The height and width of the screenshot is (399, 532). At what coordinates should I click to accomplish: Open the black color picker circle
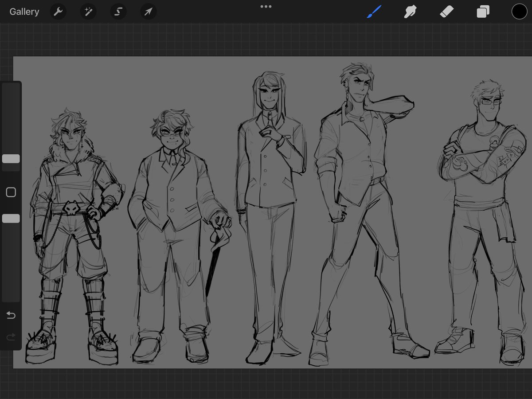pyautogui.click(x=519, y=12)
